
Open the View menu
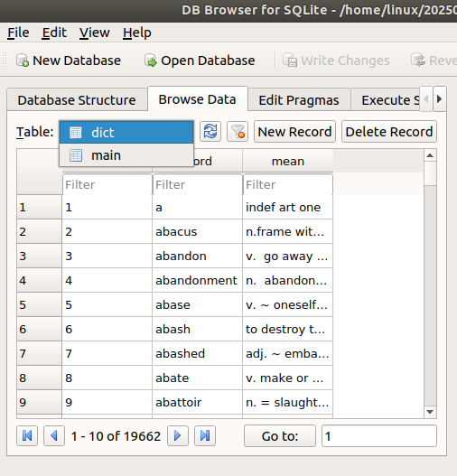(x=94, y=33)
